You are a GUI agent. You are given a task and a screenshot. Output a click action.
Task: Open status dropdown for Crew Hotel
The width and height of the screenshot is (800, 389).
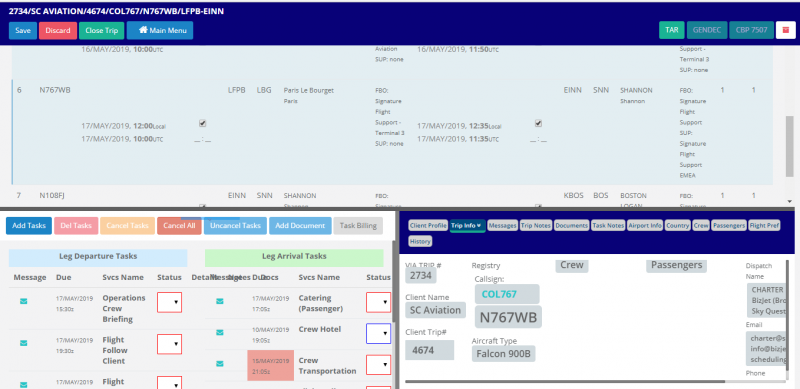point(379,333)
